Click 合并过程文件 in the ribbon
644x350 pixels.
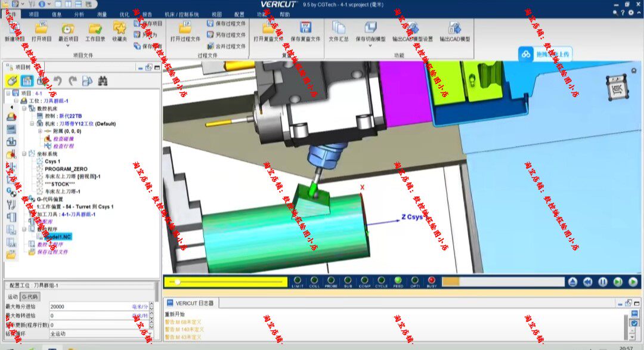click(x=226, y=47)
